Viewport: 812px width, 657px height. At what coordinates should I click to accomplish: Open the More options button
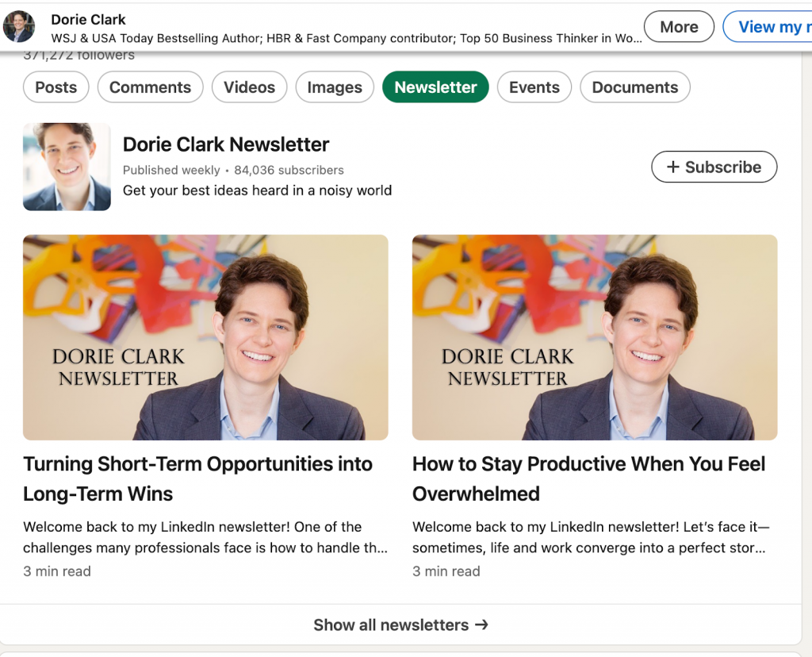[679, 27]
